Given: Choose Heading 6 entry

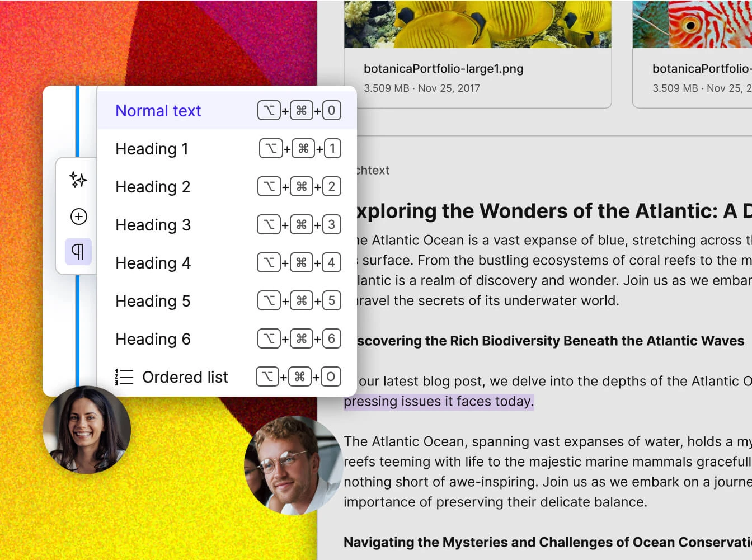Looking at the screenshot, I should coord(153,339).
